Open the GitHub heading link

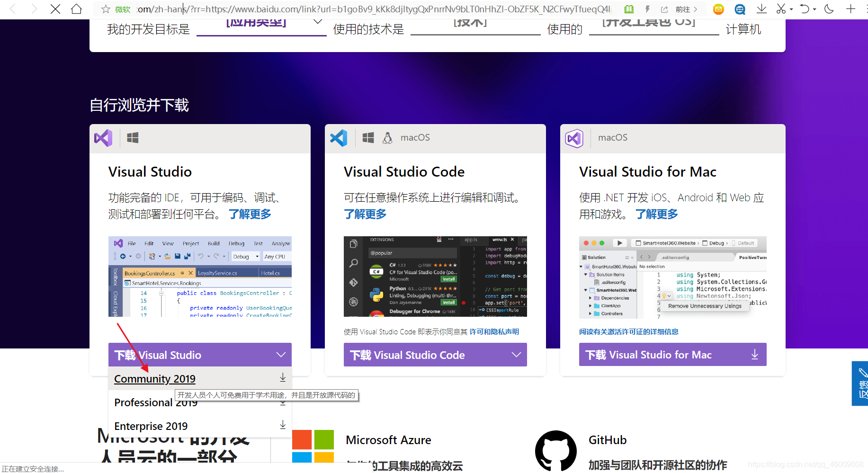point(608,440)
